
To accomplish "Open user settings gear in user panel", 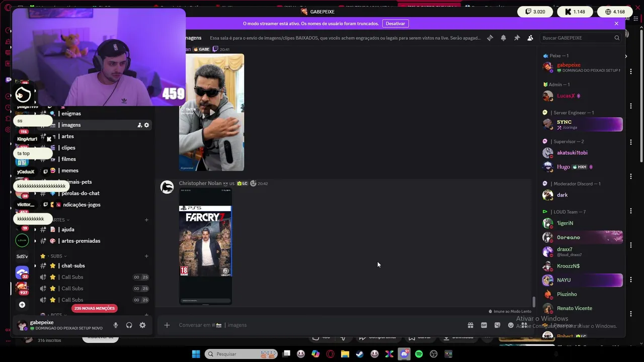I will coord(142,325).
